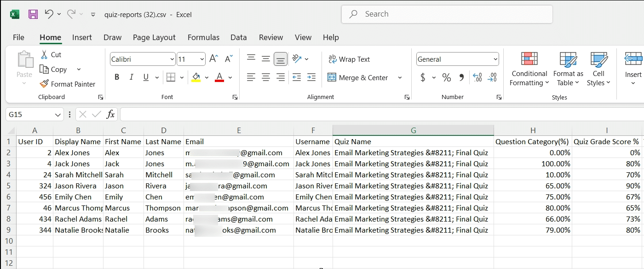Apply Percent Style format
The width and height of the screenshot is (644, 269).
[x=446, y=77]
